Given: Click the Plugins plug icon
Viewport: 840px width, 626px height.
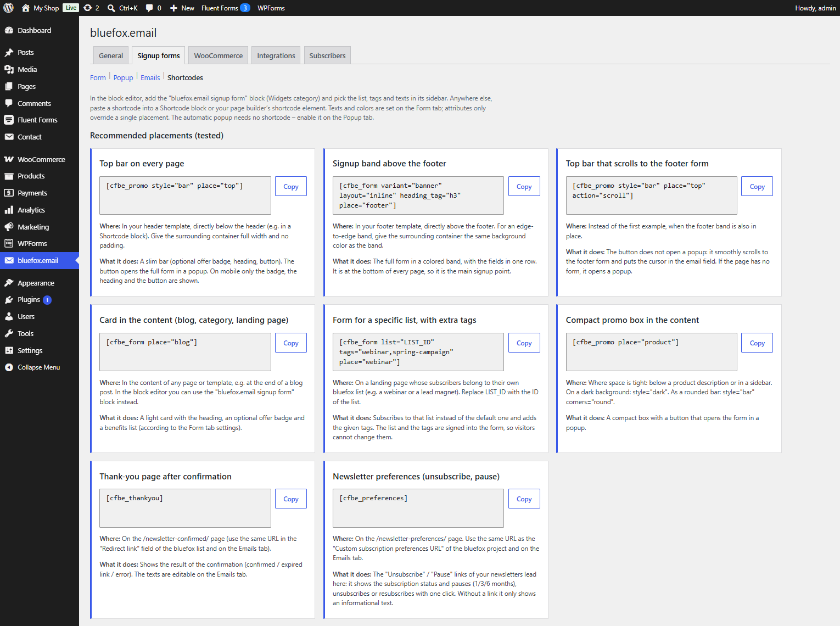Looking at the screenshot, I should coord(9,299).
